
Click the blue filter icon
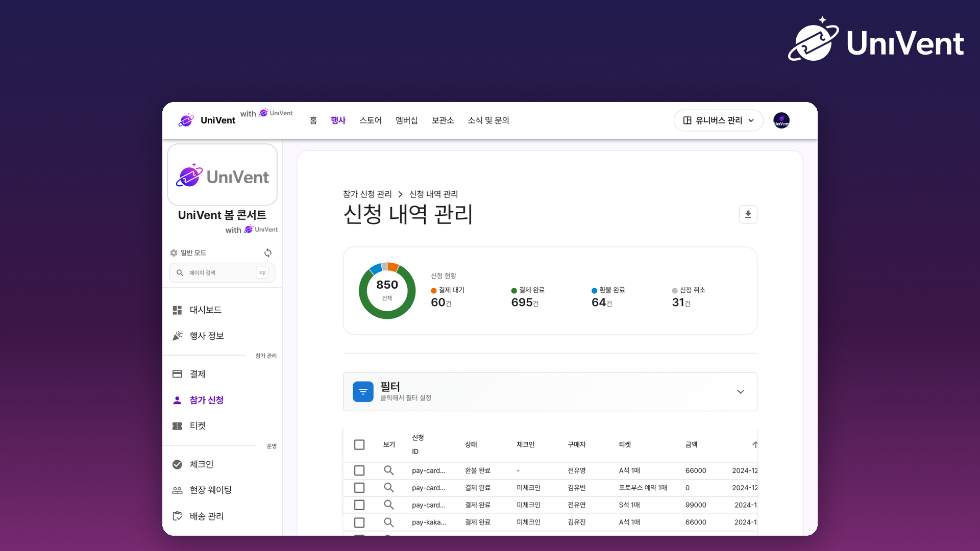tap(363, 392)
